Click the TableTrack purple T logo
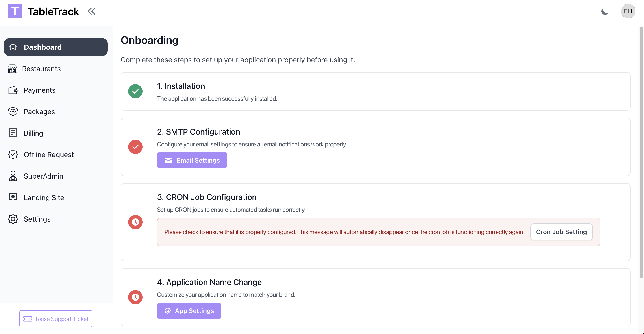Screen dimensions: 644x334 [15, 11]
